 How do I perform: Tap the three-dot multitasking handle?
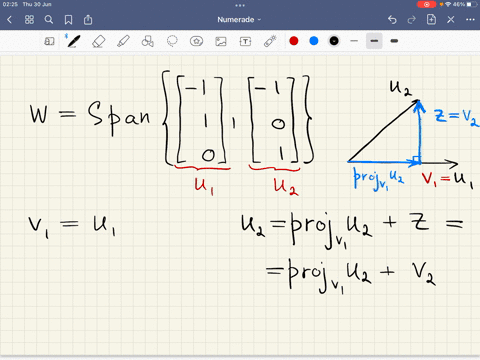[240, 5]
